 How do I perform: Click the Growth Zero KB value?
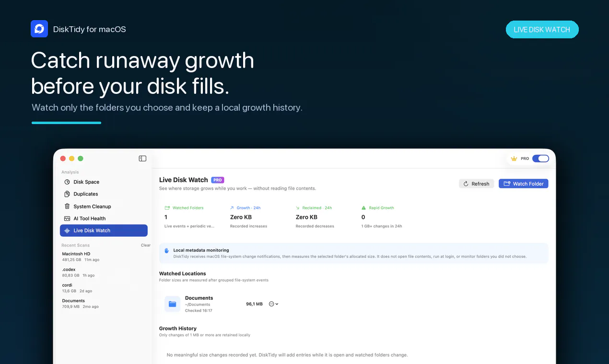click(241, 217)
